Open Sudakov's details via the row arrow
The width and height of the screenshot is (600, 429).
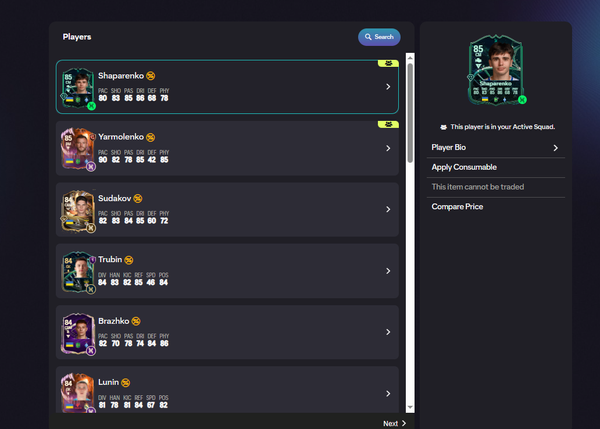(387, 210)
